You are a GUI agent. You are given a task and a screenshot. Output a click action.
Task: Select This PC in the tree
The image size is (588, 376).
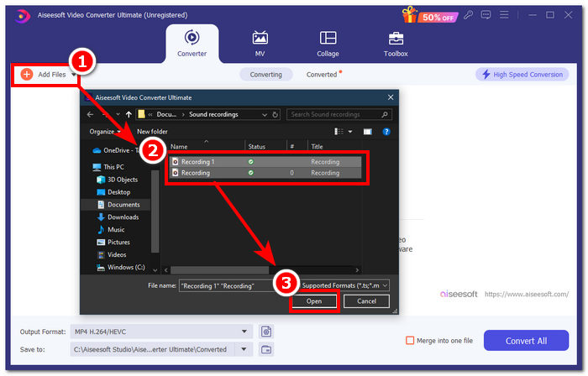pyautogui.click(x=108, y=167)
